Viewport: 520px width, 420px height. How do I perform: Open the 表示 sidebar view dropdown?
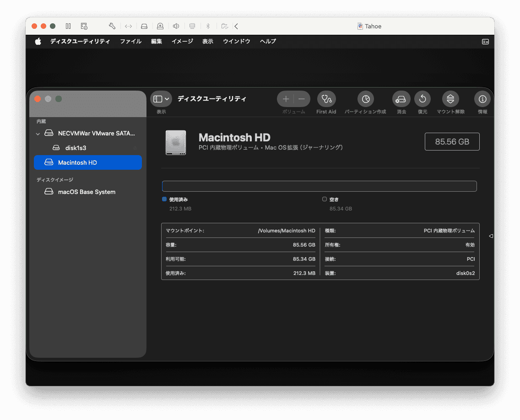click(x=161, y=99)
